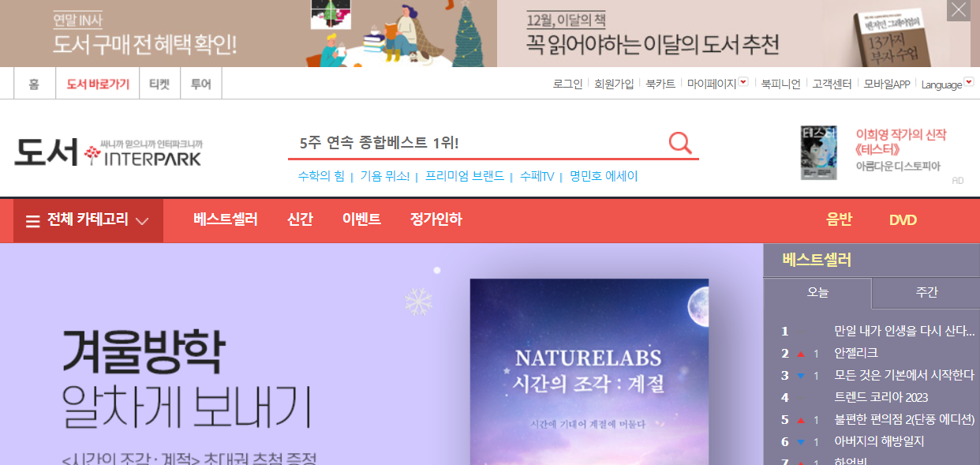Open 트렌드 코리아 2023 bestseller entry

881,397
